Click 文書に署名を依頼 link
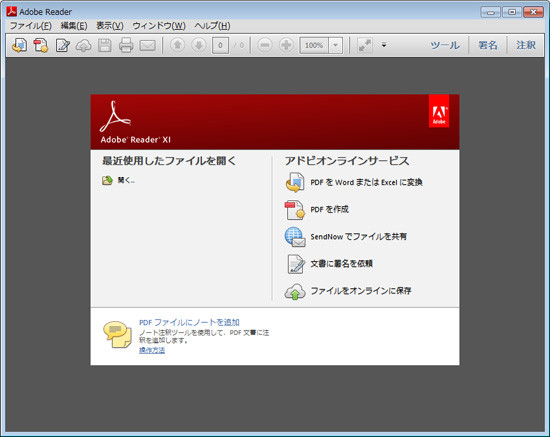Image resolution: width=550 pixels, height=437 pixels. click(x=341, y=263)
